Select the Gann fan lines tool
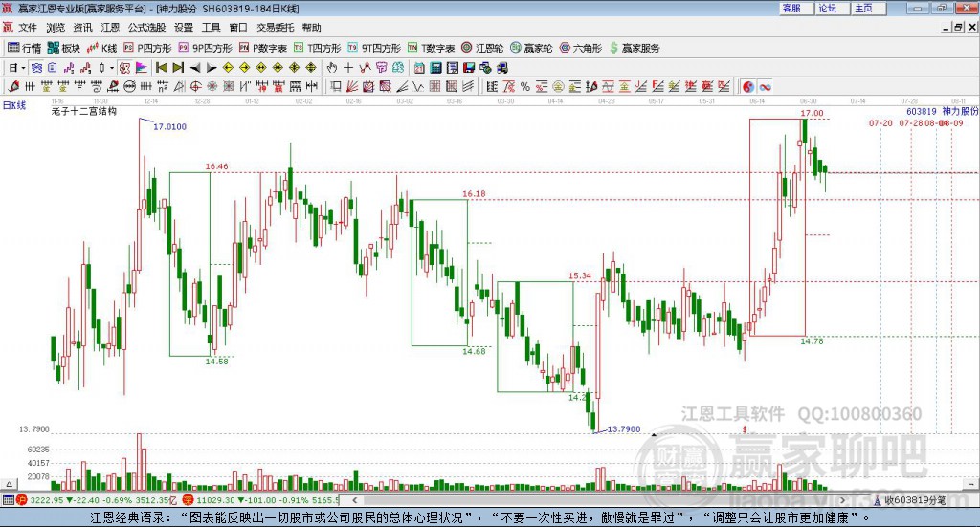Screen dimensions: 980x527 pyautogui.click(x=351, y=86)
